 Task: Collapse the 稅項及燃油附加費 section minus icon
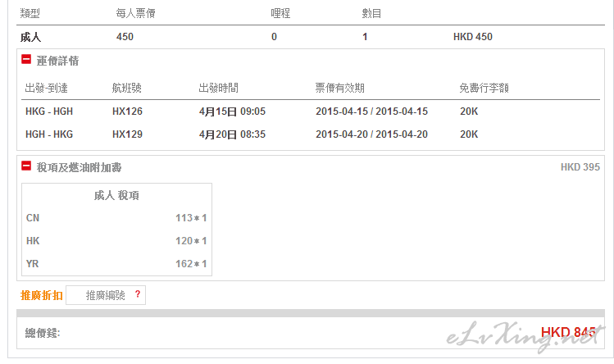pos(26,166)
